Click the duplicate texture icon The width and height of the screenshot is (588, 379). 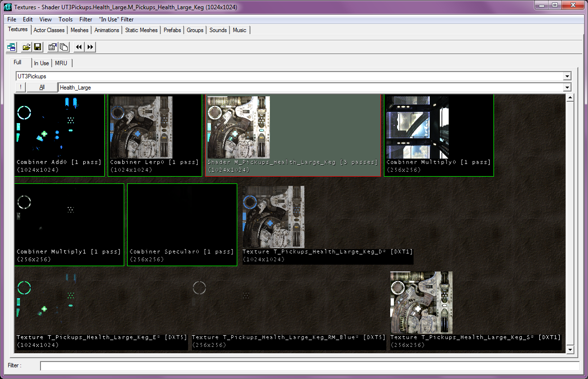click(64, 47)
